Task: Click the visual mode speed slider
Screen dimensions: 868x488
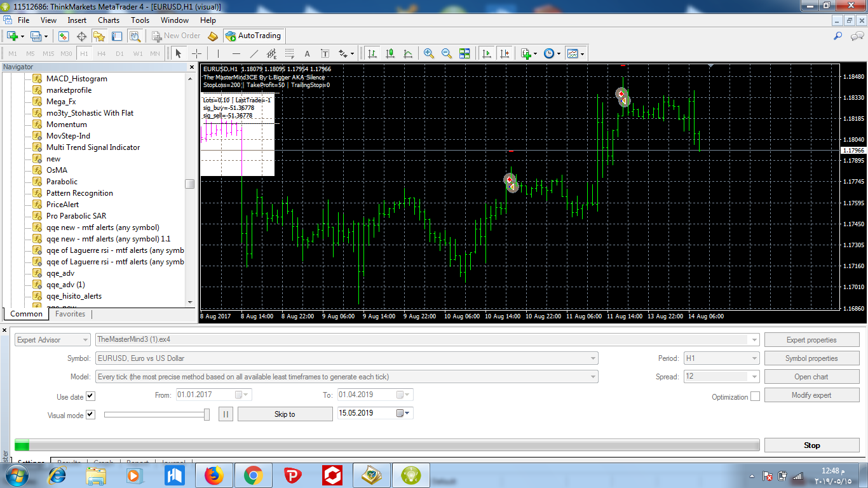Action: [x=156, y=414]
